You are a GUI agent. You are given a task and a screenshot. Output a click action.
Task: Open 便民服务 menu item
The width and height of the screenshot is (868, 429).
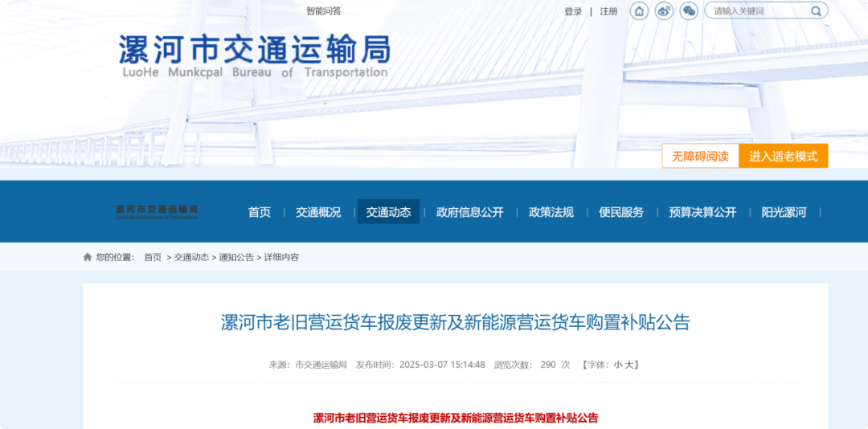point(621,212)
